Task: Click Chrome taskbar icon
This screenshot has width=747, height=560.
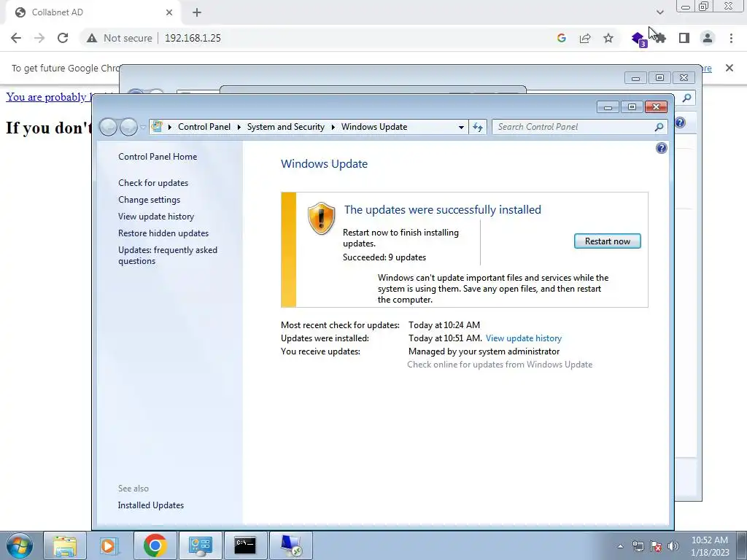Action: pyautogui.click(x=155, y=545)
